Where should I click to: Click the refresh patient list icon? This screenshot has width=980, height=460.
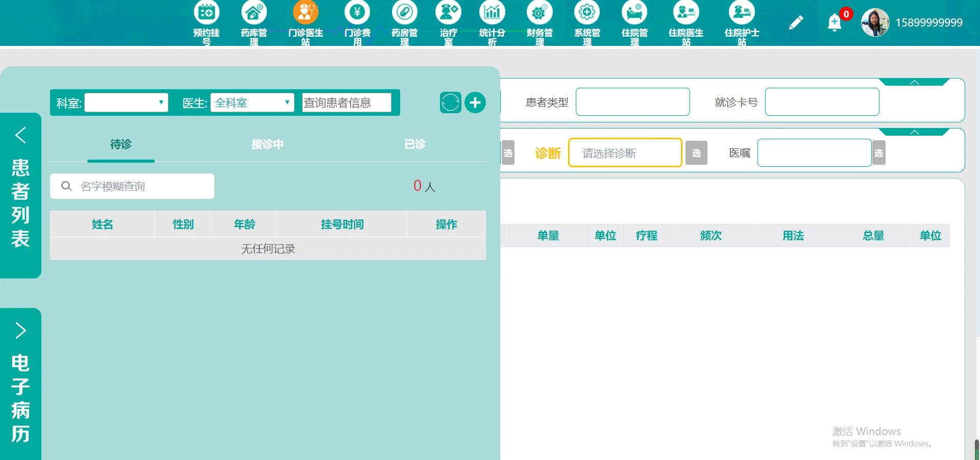pyautogui.click(x=450, y=103)
